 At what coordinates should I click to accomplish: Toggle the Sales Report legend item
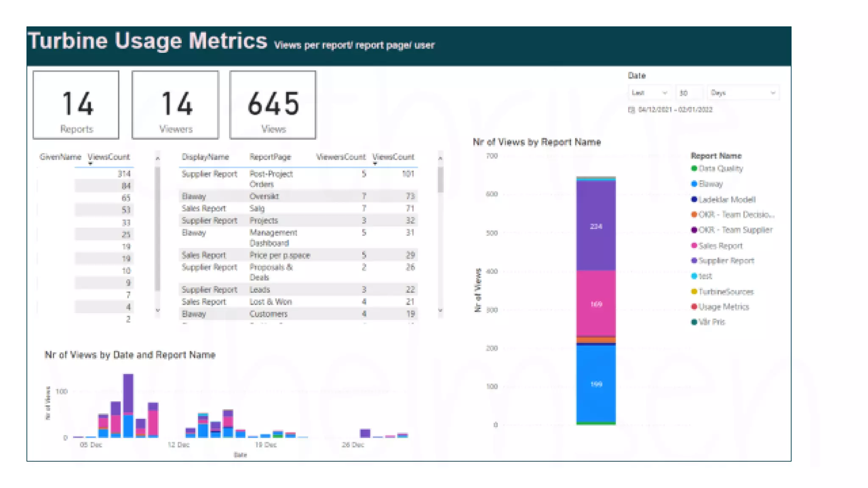point(720,246)
